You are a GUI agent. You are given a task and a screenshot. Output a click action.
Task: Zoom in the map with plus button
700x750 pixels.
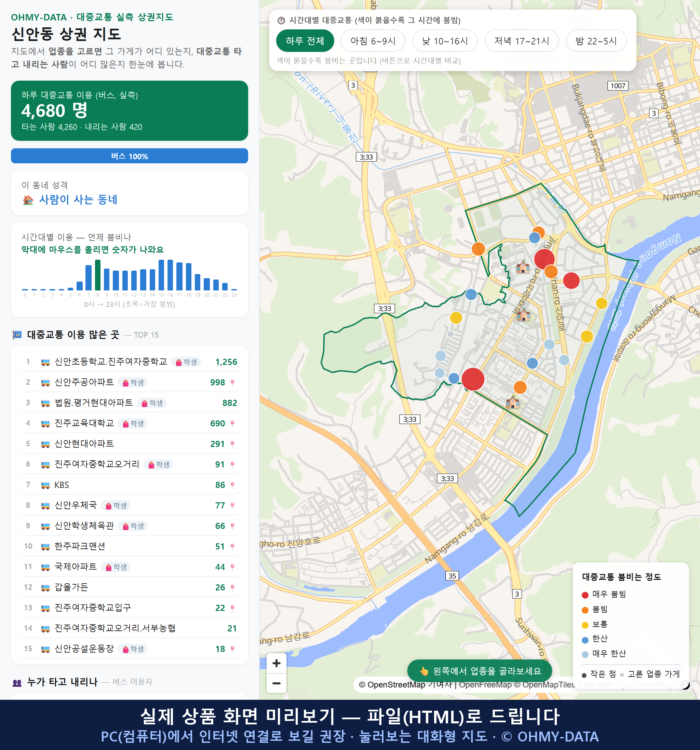(x=276, y=663)
